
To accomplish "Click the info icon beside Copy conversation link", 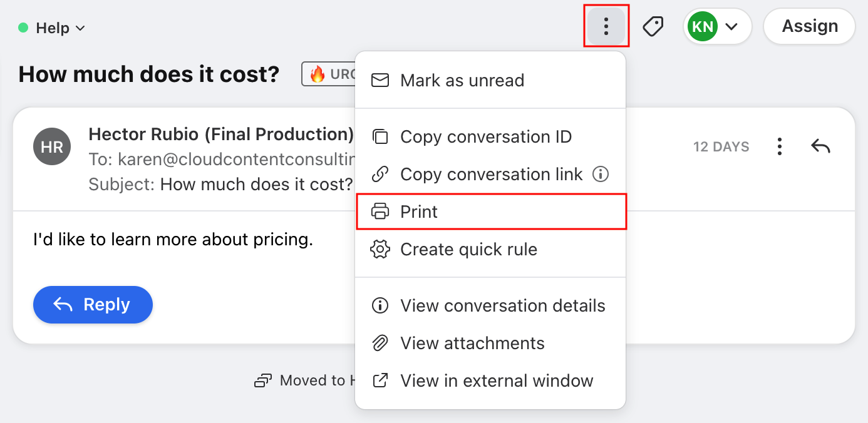I will tap(601, 175).
